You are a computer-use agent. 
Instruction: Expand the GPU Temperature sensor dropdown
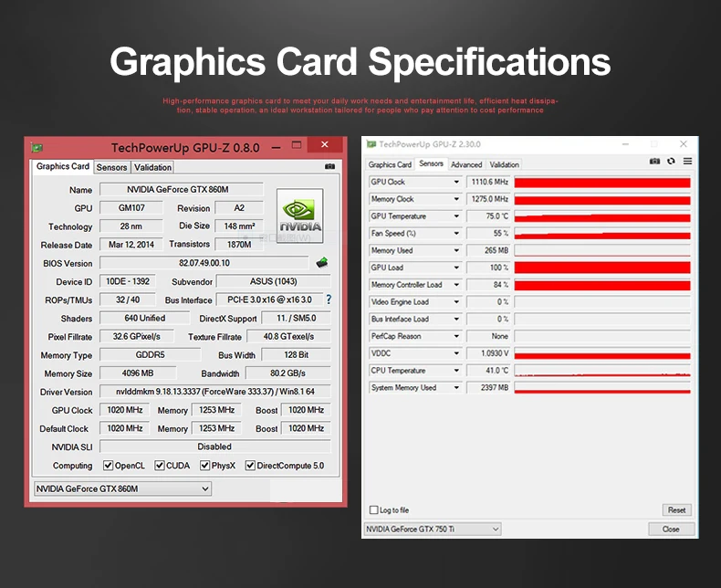456,216
